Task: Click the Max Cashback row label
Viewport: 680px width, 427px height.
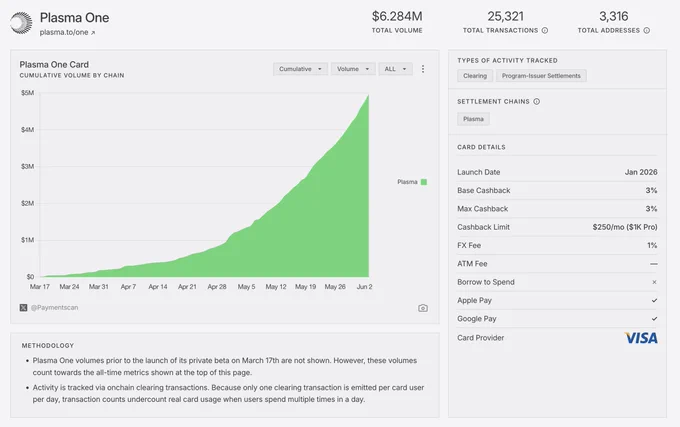Action: point(482,209)
